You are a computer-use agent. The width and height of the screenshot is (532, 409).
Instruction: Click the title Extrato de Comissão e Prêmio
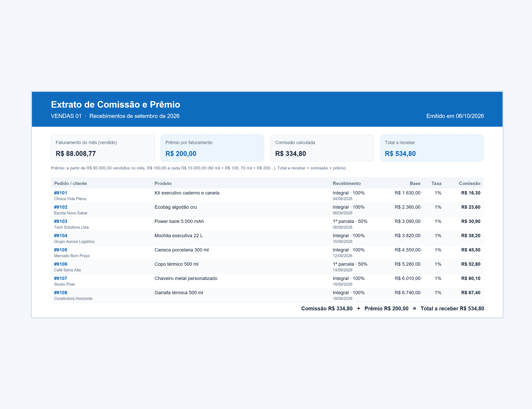[115, 104]
